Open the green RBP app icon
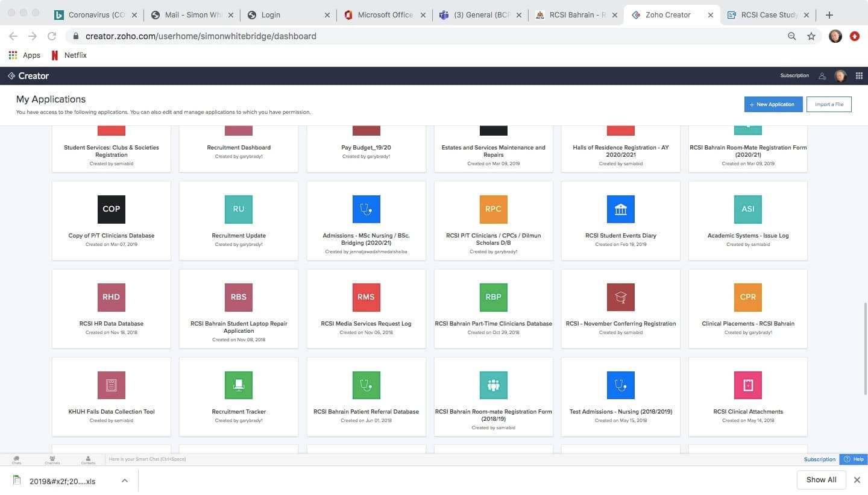This screenshot has width=868, height=495. [x=493, y=297]
